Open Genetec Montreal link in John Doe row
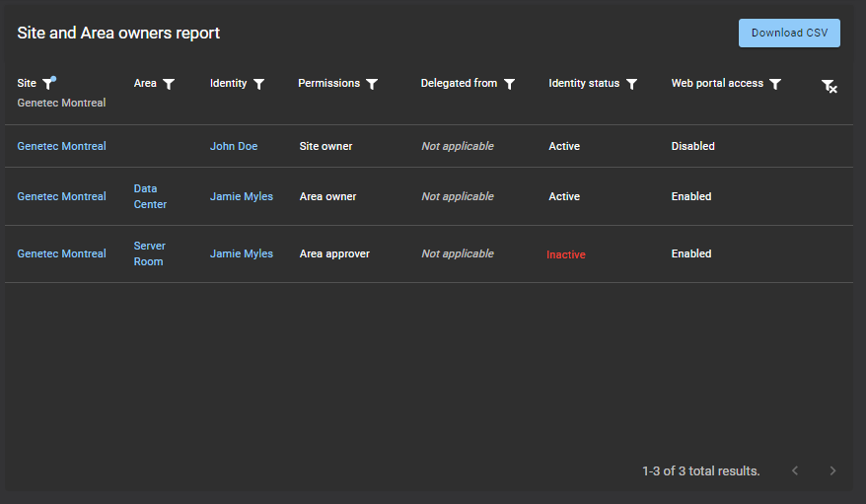This screenshot has width=866, height=504. click(61, 146)
